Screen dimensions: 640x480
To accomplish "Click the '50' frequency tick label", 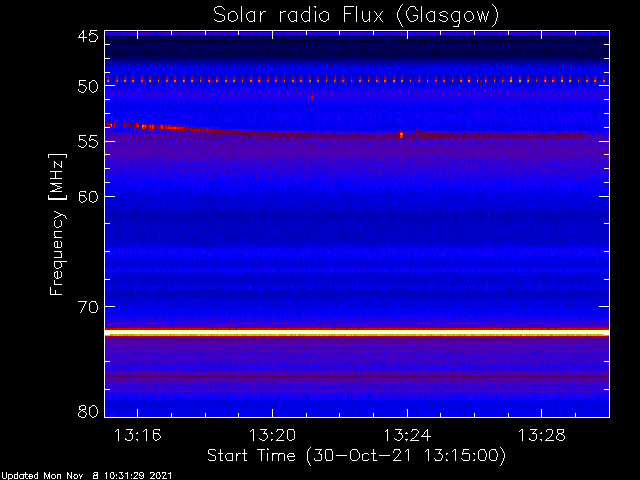I will coord(88,86).
